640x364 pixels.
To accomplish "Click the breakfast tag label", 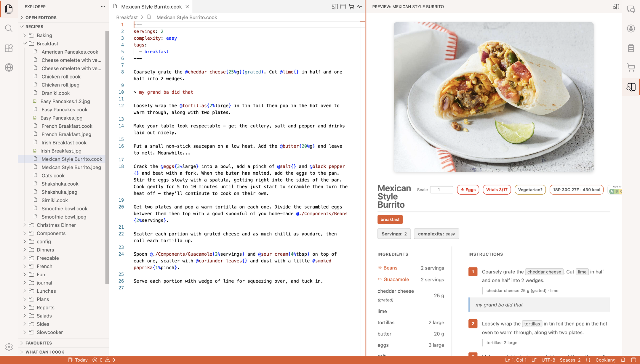I will 390,219.
